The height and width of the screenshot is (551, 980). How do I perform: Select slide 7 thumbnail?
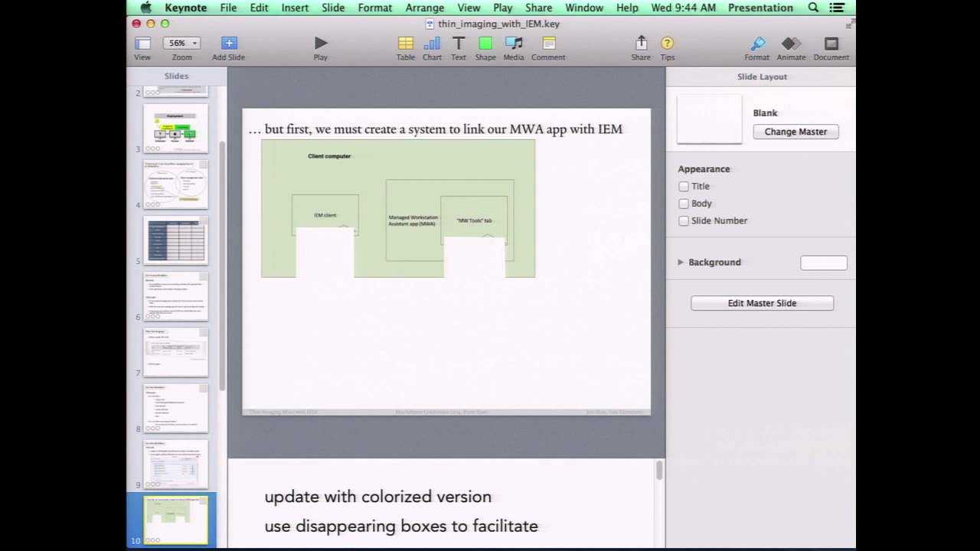tap(175, 352)
